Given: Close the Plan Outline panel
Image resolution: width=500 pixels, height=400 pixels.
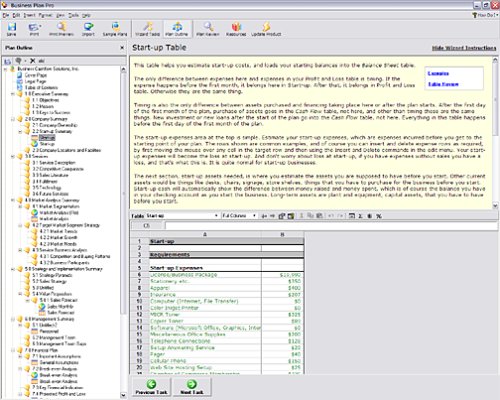Looking at the screenshot, I should [x=122, y=48].
